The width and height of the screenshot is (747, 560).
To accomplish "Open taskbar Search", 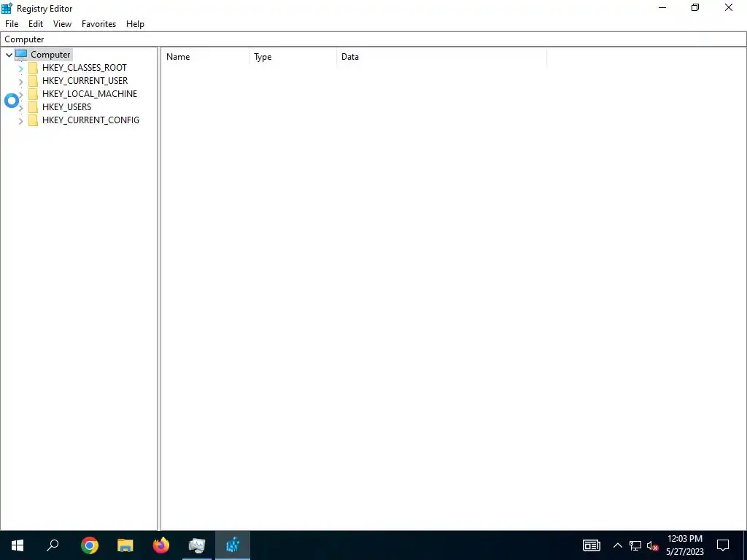I will [x=53, y=545].
